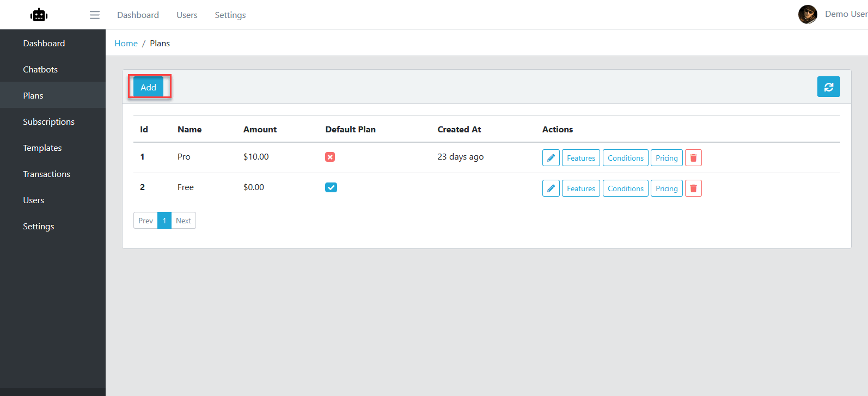The image size is (868, 396).
Task: Click the Id column header
Action: tap(144, 129)
